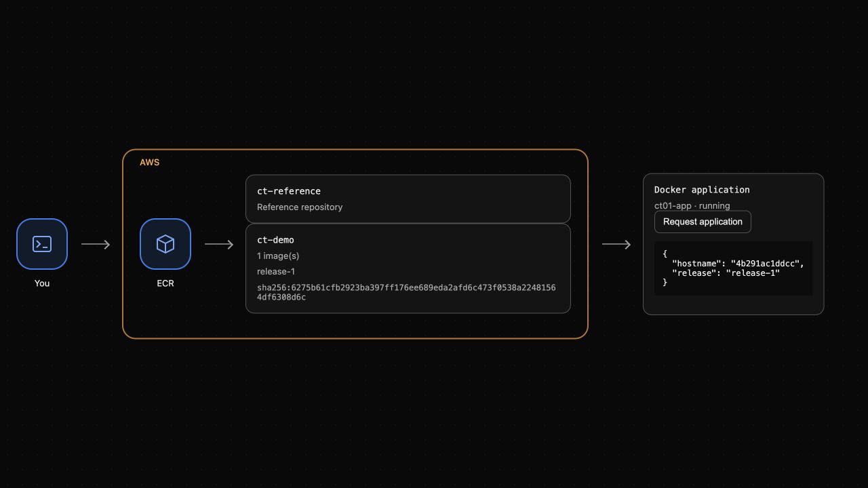This screenshot has height=488, width=868.
Task: Click the sha256 image digest text
Action: [x=406, y=292]
